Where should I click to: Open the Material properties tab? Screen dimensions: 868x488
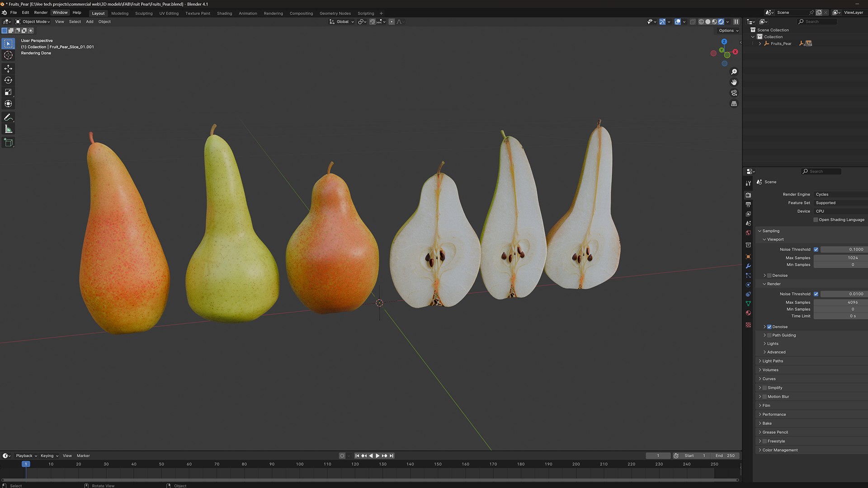748,313
